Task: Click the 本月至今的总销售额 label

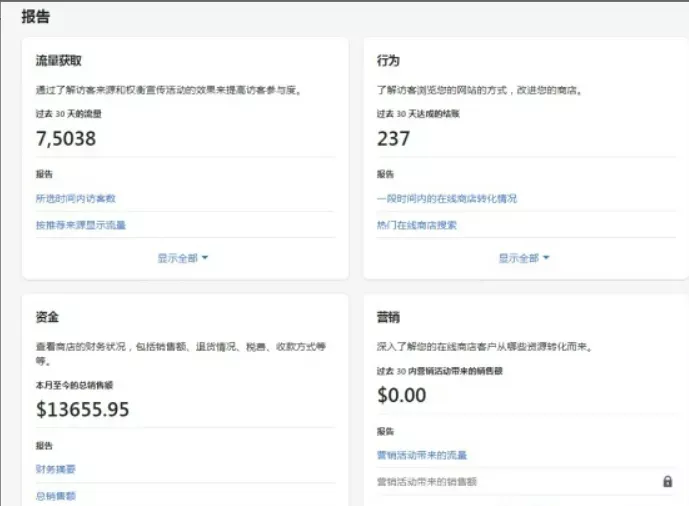Action: click(74, 385)
